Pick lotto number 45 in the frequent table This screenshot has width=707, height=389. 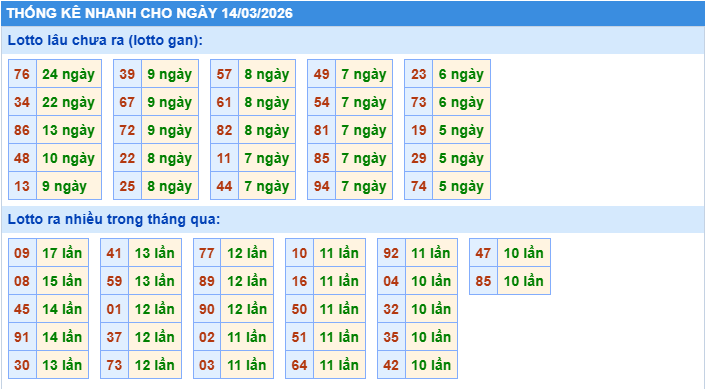[22, 309]
